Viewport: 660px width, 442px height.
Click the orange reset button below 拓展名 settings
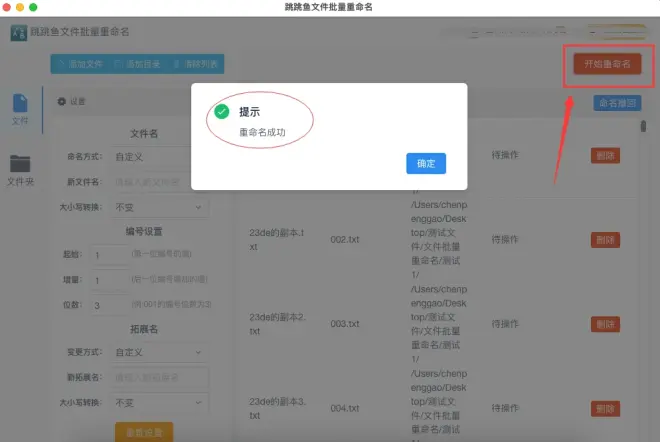144,432
